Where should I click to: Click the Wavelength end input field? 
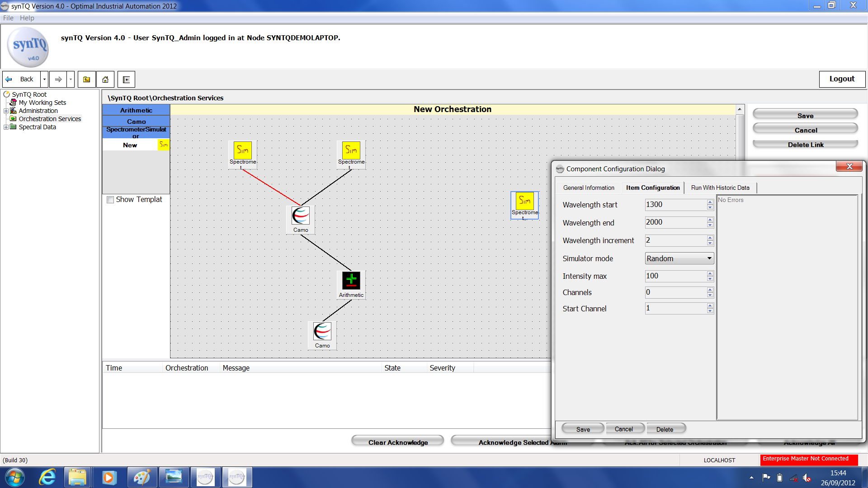675,222
